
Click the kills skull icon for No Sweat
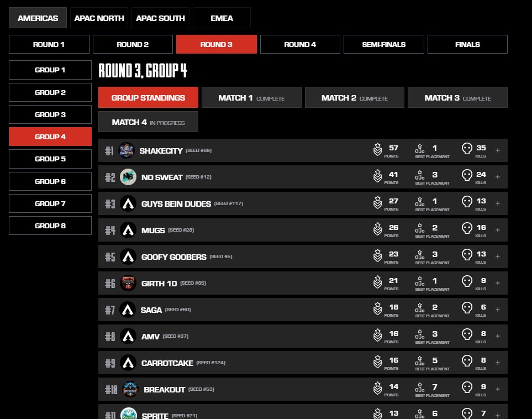[x=467, y=175]
